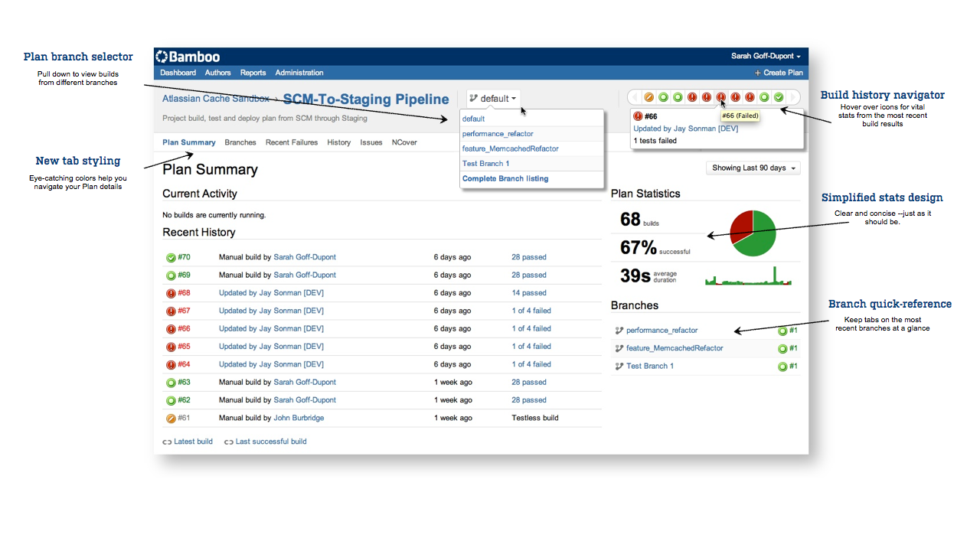
Task: Open Updated by Jay Sonman link in #66 popup
Action: coord(686,129)
